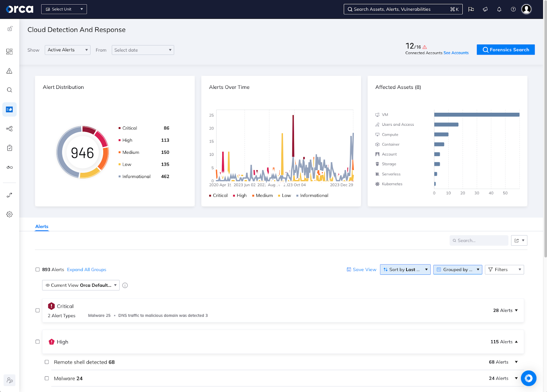Open the See Accounts link
The width and height of the screenshot is (547, 392).
(x=456, y=53)
